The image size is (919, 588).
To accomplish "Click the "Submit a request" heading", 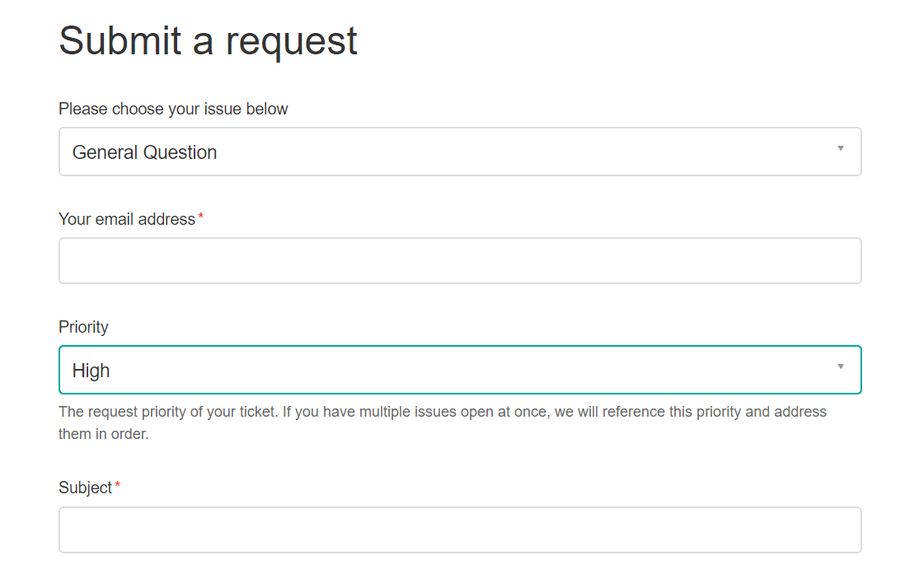I will [x=208, y=40].
